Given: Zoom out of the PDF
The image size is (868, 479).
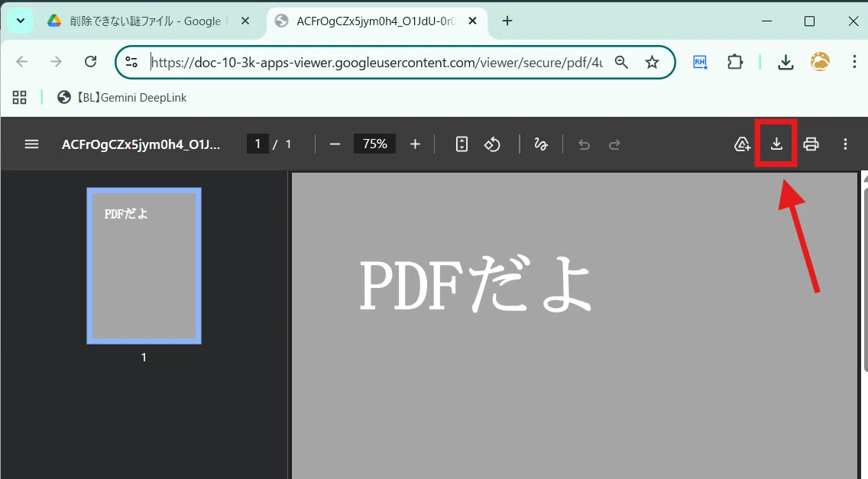Looking at the screenshot, I should [335, 144].
